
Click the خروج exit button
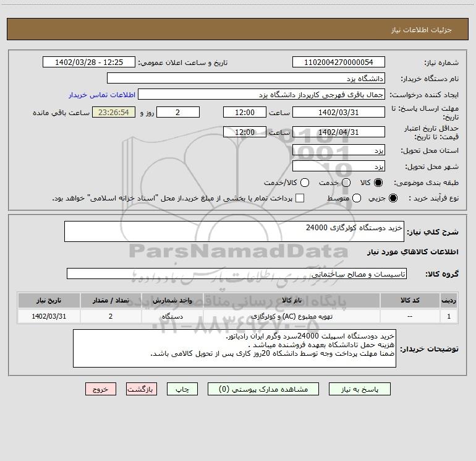tap(101, 389)
